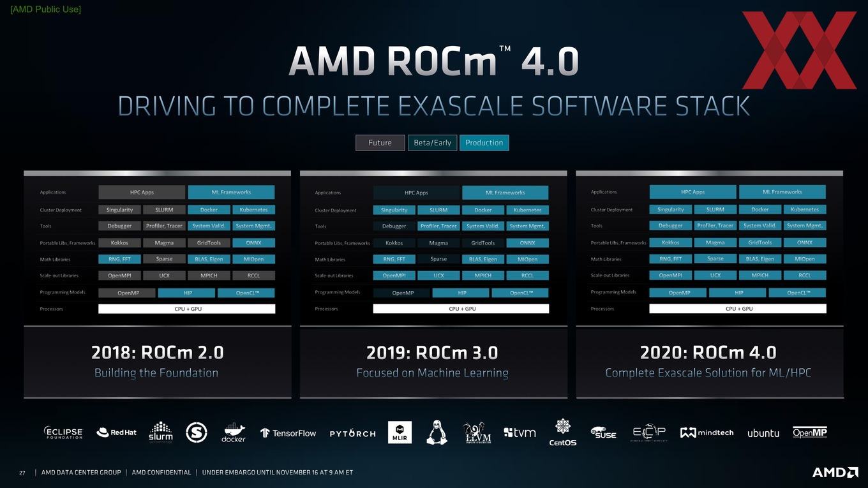This screenshot has height=488, width=868.
Task: Click MPICH in the ROCm 4.0 panel
Action: click(x=760, y=276)
